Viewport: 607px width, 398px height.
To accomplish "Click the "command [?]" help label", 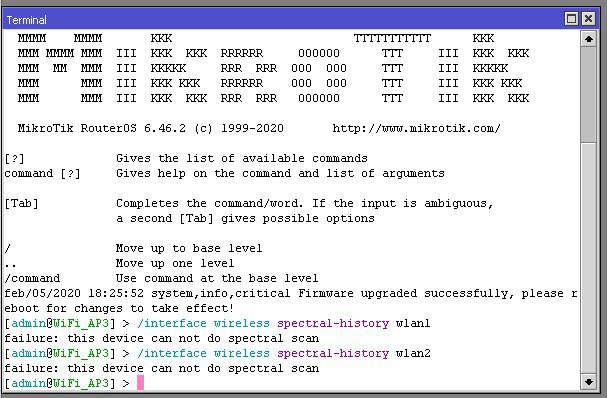I will (x=42, y=173).
